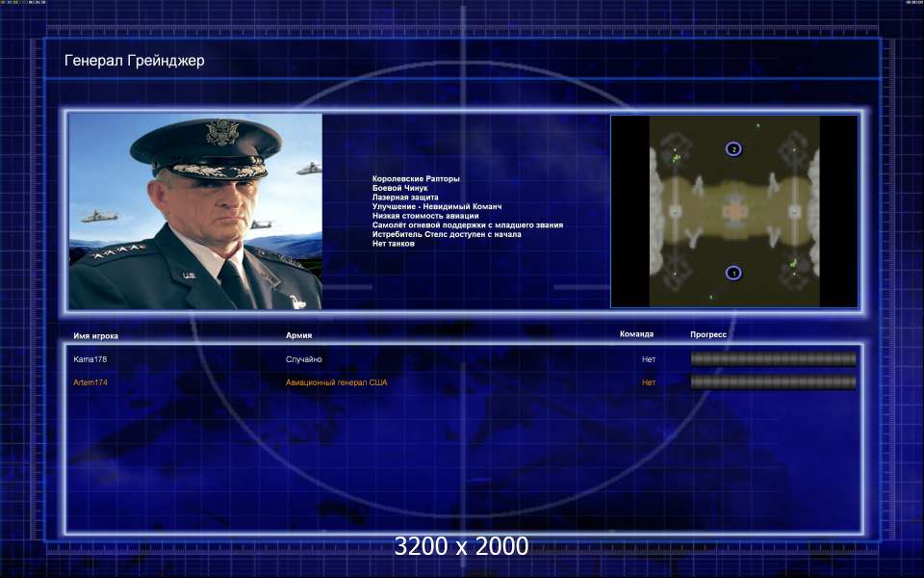Click the 'Генерал Грейнджер' title text
The image size is (924, 578).
point(134,61)
